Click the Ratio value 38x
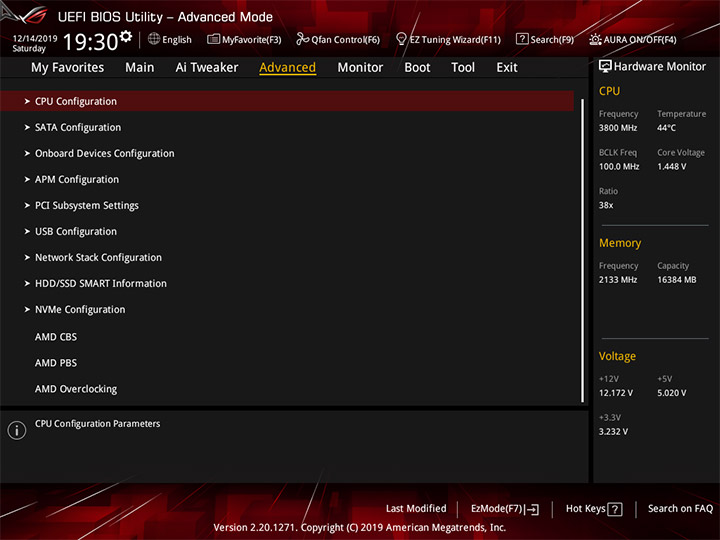Screen dimensions: 720x540 606,205
